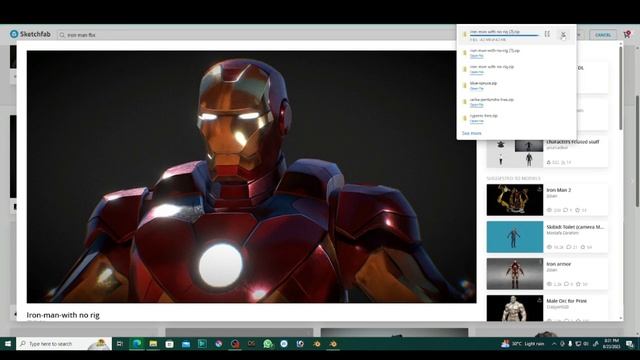Click the Skibidi Toilet model title

[575, 227]
